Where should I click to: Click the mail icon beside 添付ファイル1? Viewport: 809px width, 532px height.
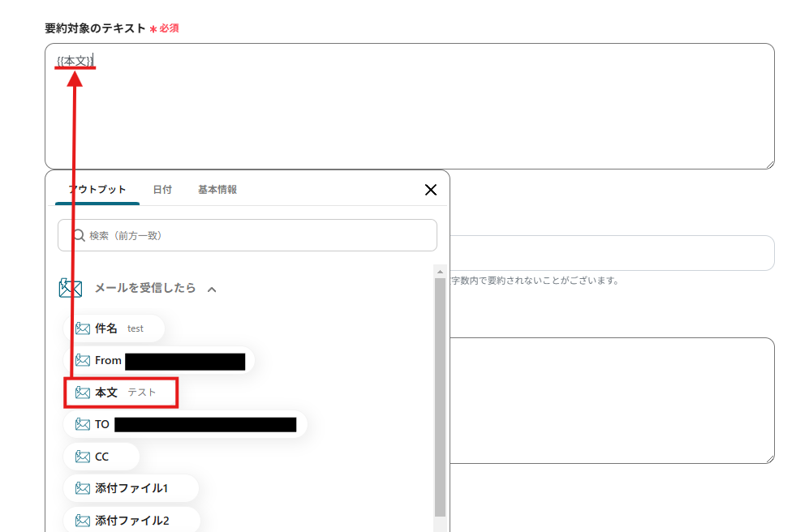point(82,487)
